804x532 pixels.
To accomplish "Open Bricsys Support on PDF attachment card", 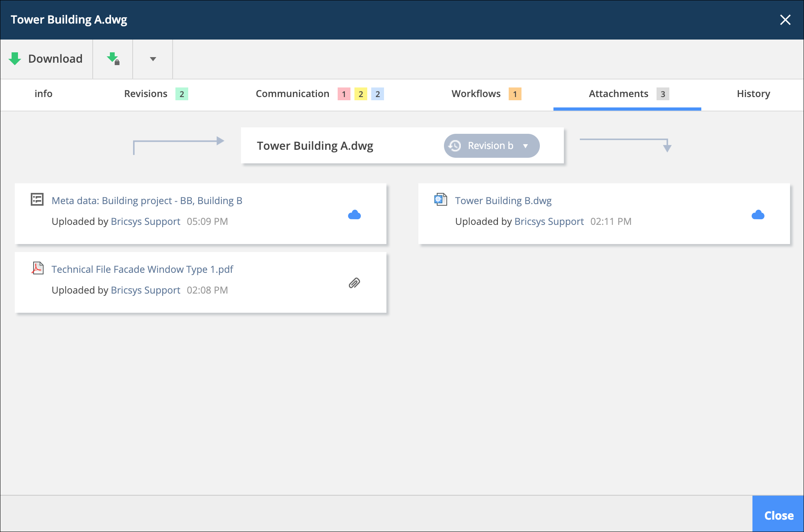I will click(145, 290).
